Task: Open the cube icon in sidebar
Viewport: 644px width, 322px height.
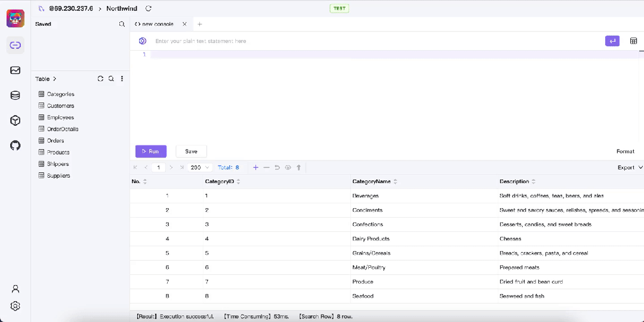Action: click(x=15, y=120)
